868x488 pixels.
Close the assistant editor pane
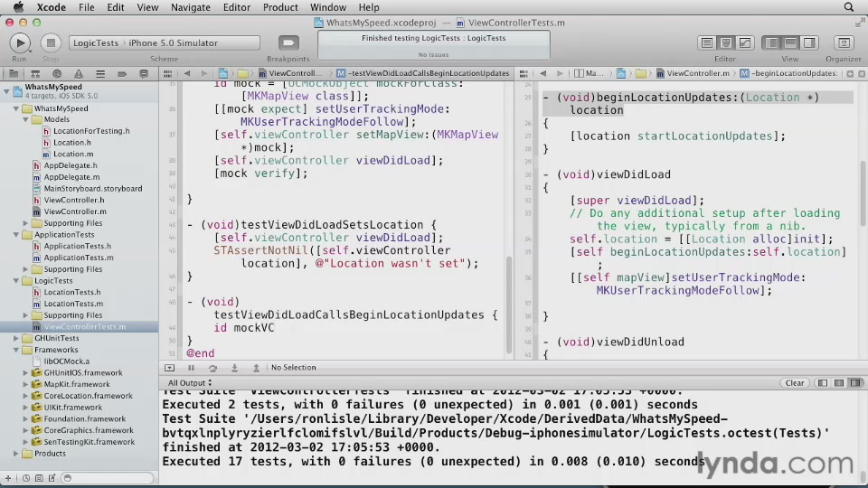[x=862, y=73]
